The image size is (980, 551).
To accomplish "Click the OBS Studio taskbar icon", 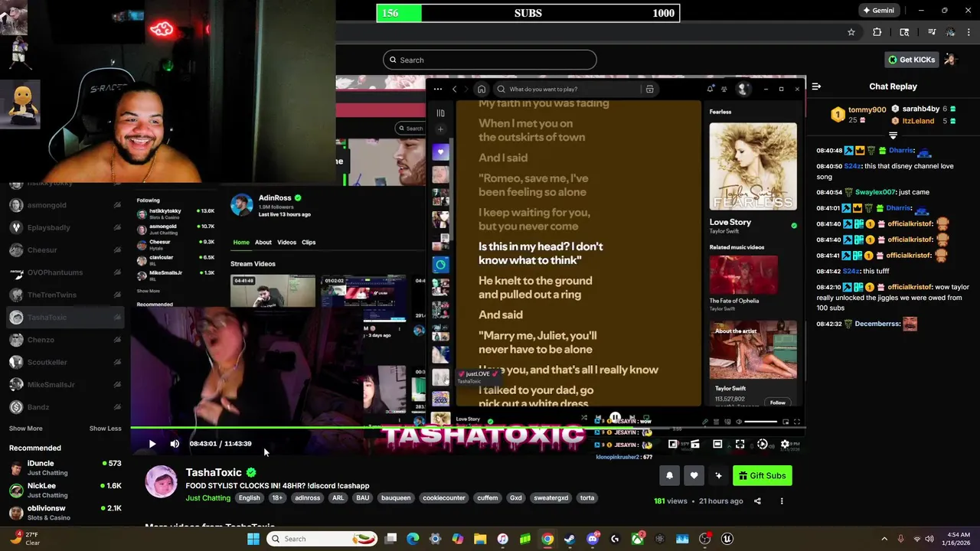I will 705,539.
